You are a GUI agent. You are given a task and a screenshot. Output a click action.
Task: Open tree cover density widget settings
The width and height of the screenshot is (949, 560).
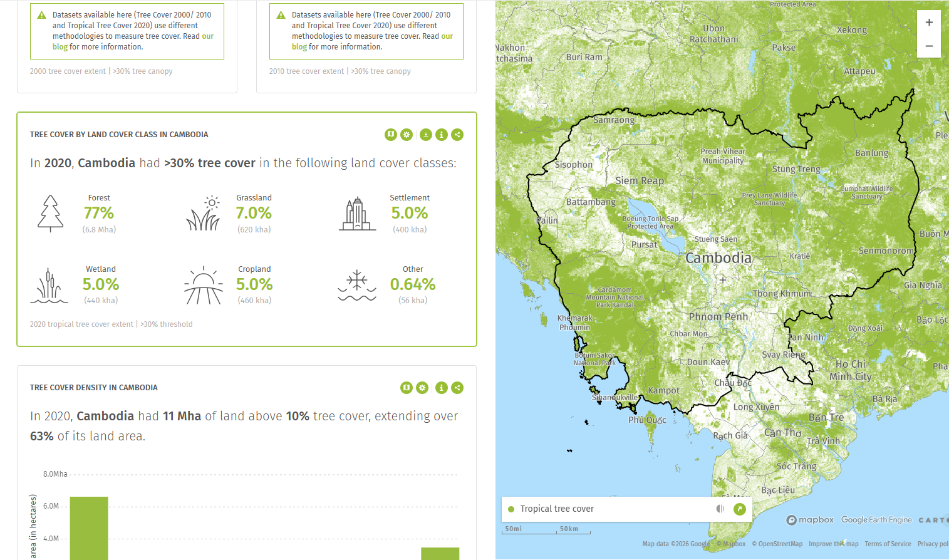tap(422, 388)
